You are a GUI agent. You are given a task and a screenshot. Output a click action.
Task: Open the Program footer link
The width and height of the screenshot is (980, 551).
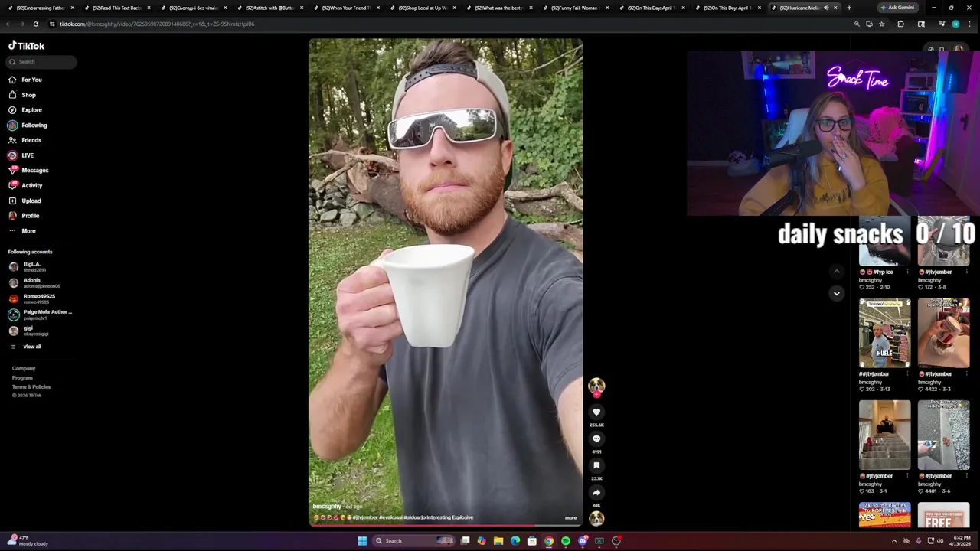click(22, 377)
